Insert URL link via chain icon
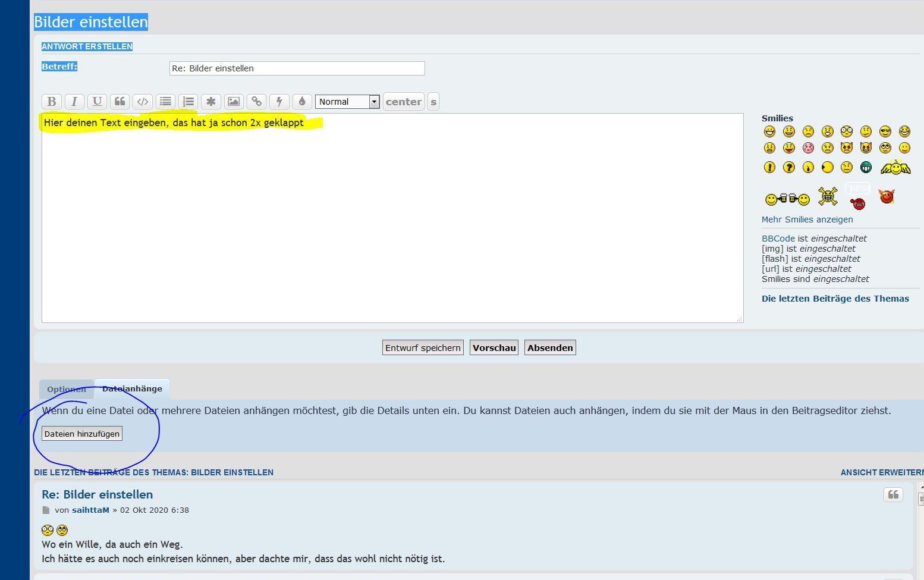The height and width of the screenshot is (580, 924). click(x=256, y=102)
